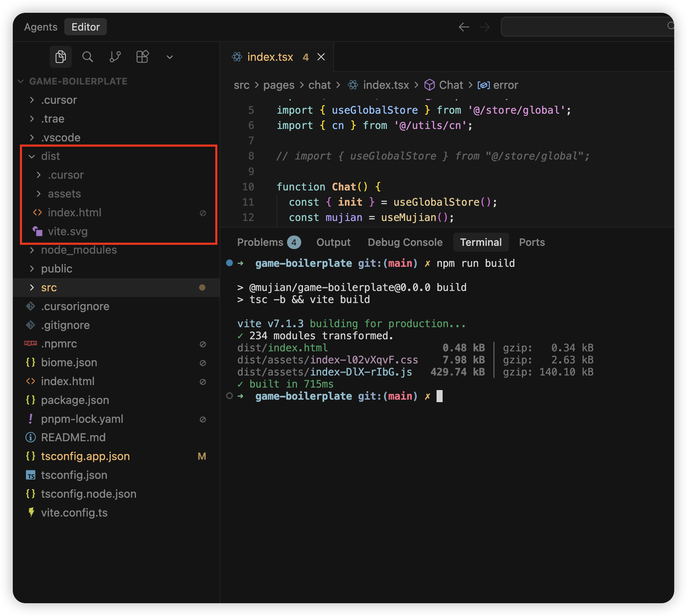Close the index.tsx editor tab
The image size is (687, 616).
pos(321,57)
